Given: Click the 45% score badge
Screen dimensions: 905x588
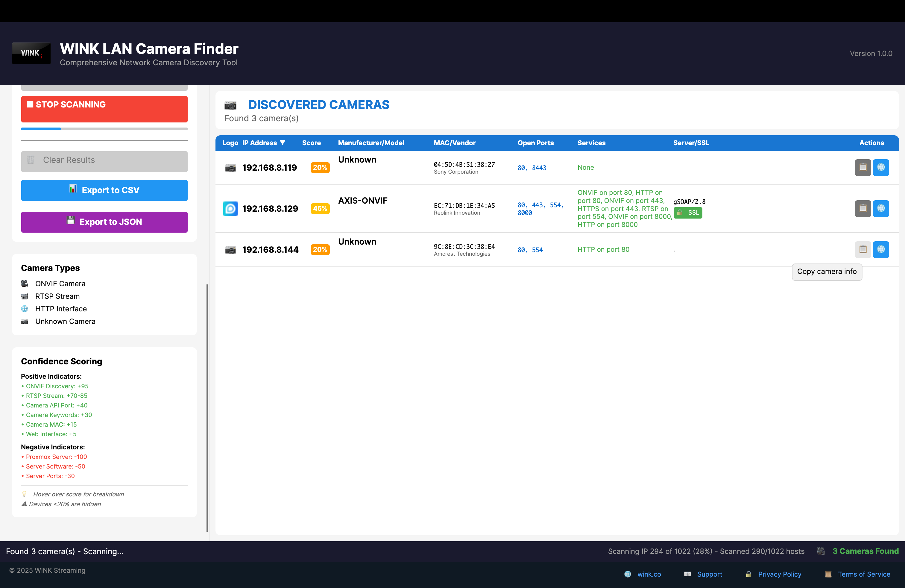Looking at the screenshot, I should (x=320, y=208).
